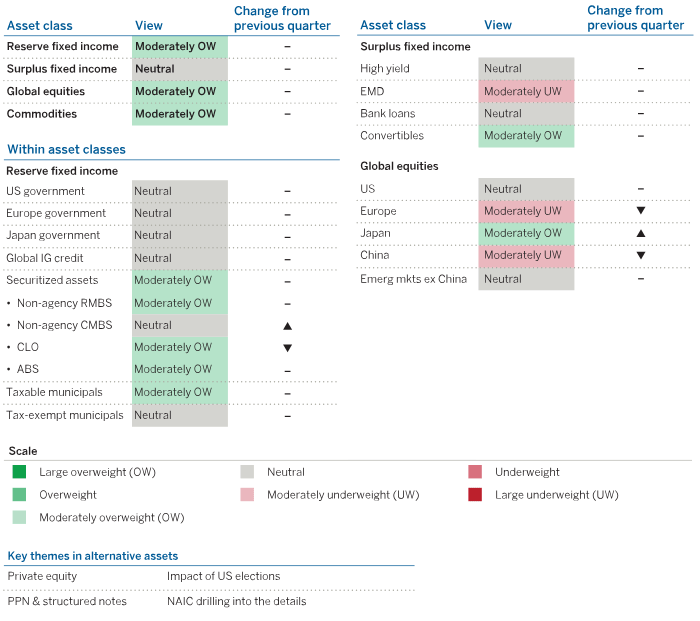
Task: Select the Neutral cell for High yield
Action: 526,69
